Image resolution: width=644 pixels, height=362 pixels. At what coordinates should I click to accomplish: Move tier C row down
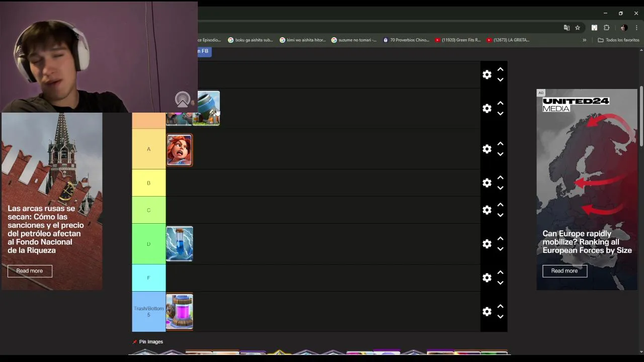500,215
